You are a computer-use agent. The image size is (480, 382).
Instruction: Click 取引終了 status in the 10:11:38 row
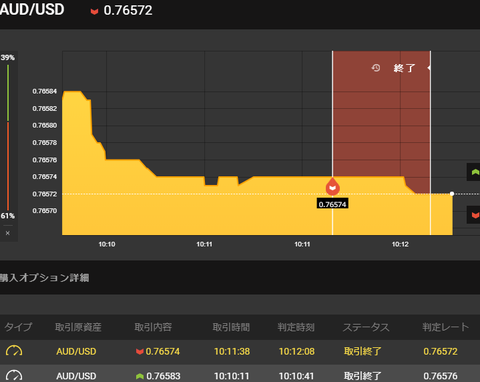[362, 351]
